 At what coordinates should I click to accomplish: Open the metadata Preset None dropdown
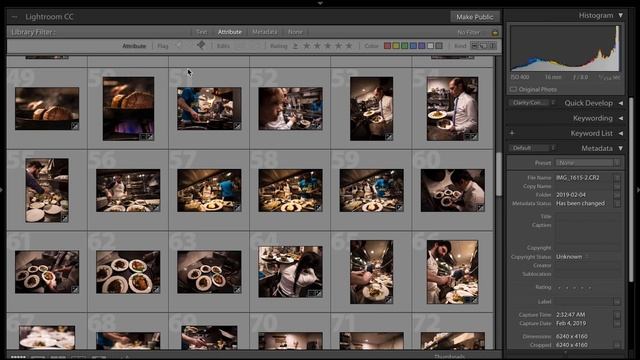click(588, 163)
